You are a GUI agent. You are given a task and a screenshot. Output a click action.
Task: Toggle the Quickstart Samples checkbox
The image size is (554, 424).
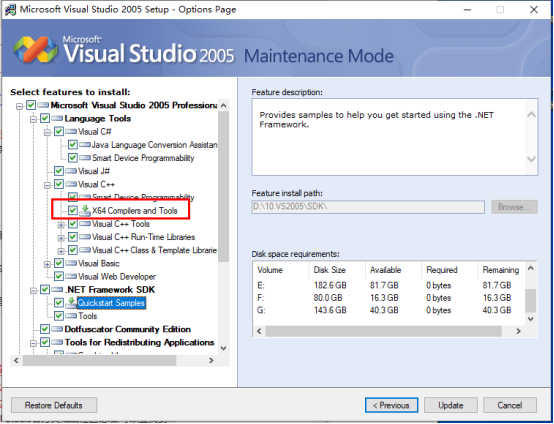pyautogui.click(x=59, y=303)
